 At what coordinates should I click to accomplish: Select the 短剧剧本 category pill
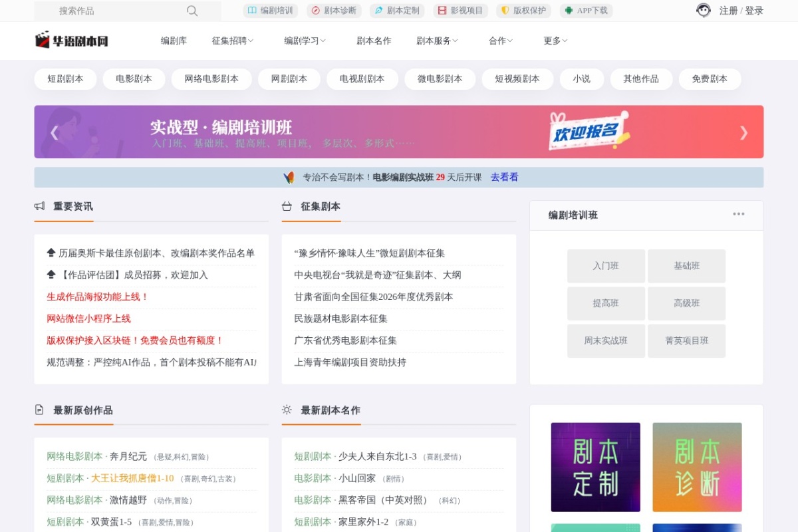(65, 79)
